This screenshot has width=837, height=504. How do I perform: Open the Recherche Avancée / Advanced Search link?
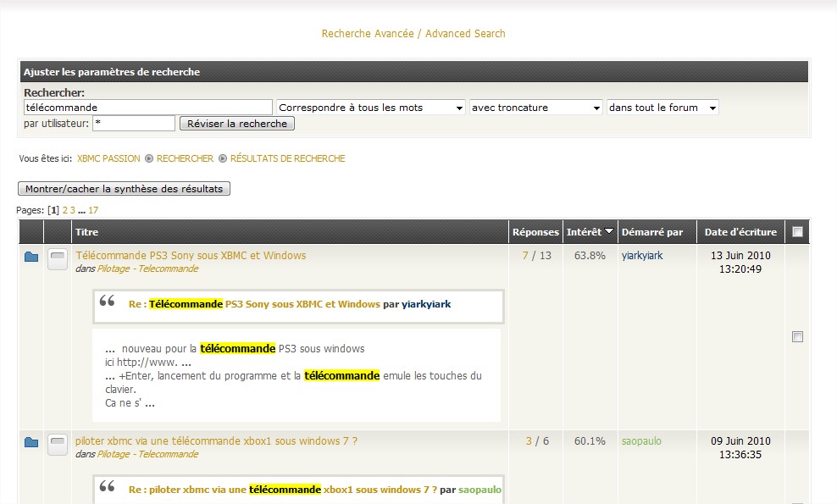[x=413, y=34]
